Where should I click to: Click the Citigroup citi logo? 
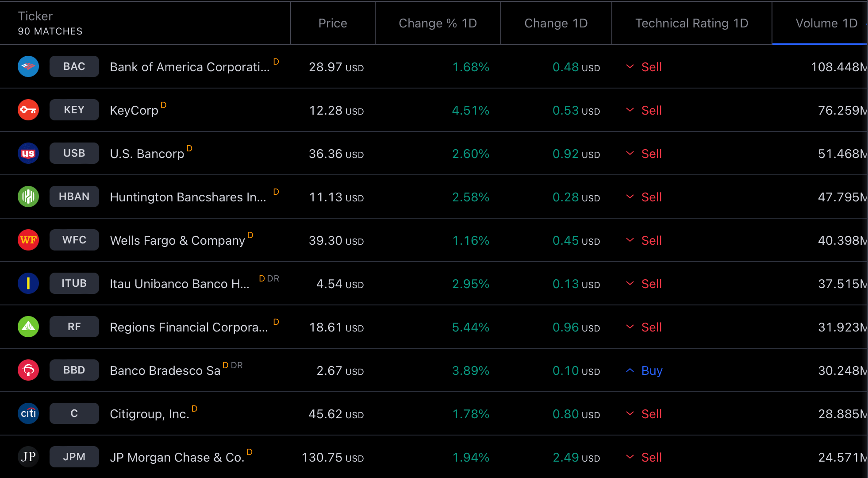coord(28,413)
